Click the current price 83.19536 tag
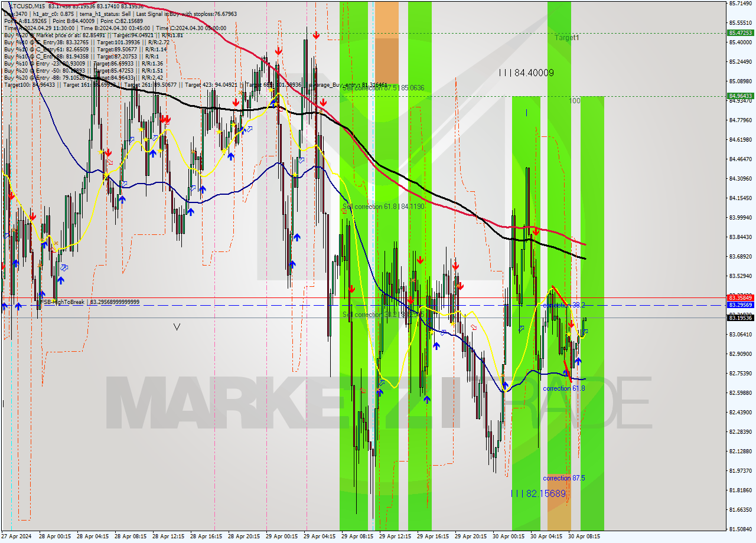This screenshot has height=543, width=756. tap(740, 318)
